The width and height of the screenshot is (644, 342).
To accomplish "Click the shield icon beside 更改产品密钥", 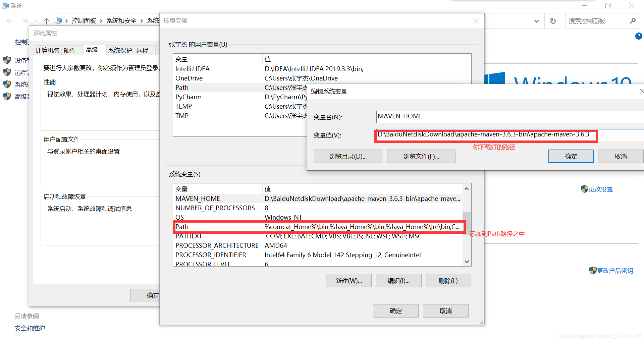I will [593, 270].
